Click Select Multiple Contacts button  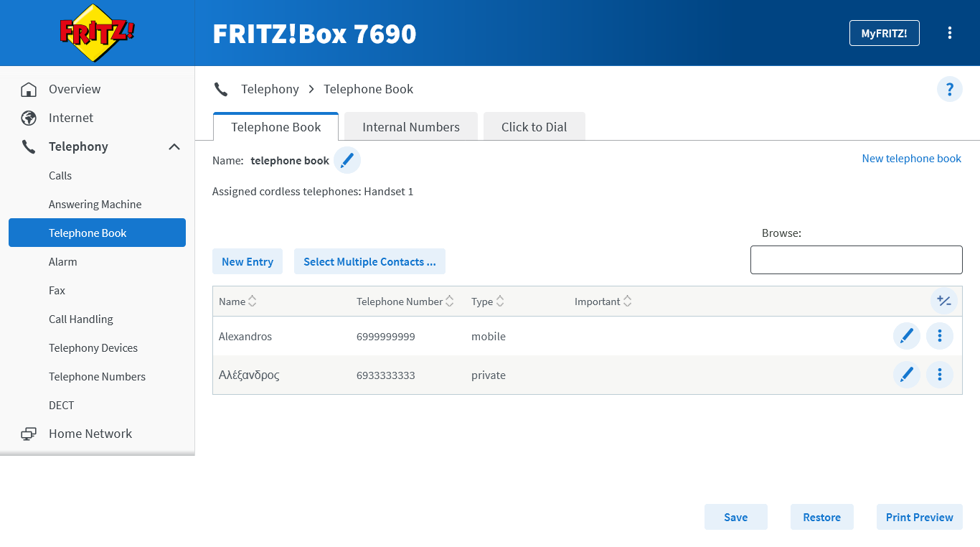point(369,261)
